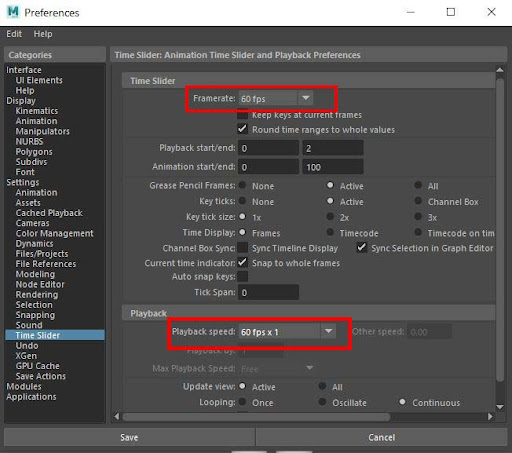512x453 pixels.
Task: Uncheck Round time ranges to whole values
Action: [242, 129]
